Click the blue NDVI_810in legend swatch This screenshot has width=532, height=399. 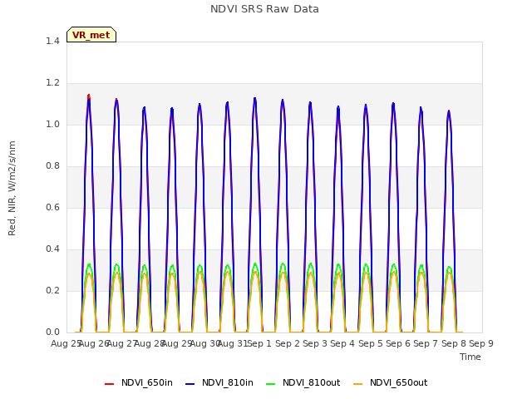(x=190, y=384)
